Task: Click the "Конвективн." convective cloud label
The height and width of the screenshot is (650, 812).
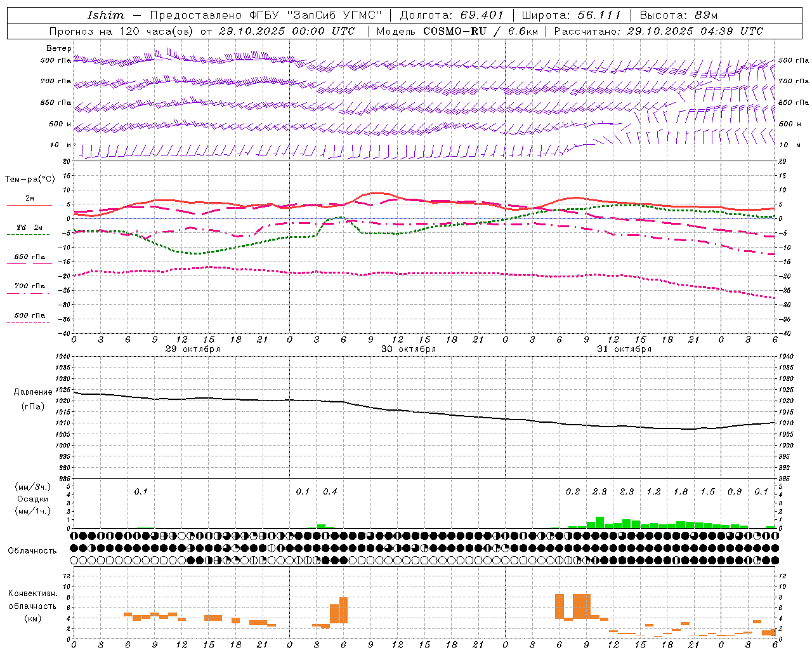Action: tap(32, 594)
